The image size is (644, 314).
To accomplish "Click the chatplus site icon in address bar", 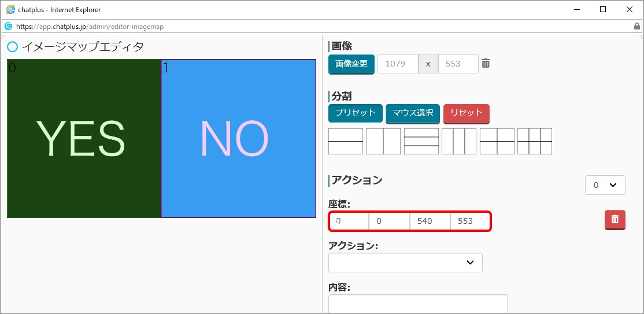I will [8, 26].
